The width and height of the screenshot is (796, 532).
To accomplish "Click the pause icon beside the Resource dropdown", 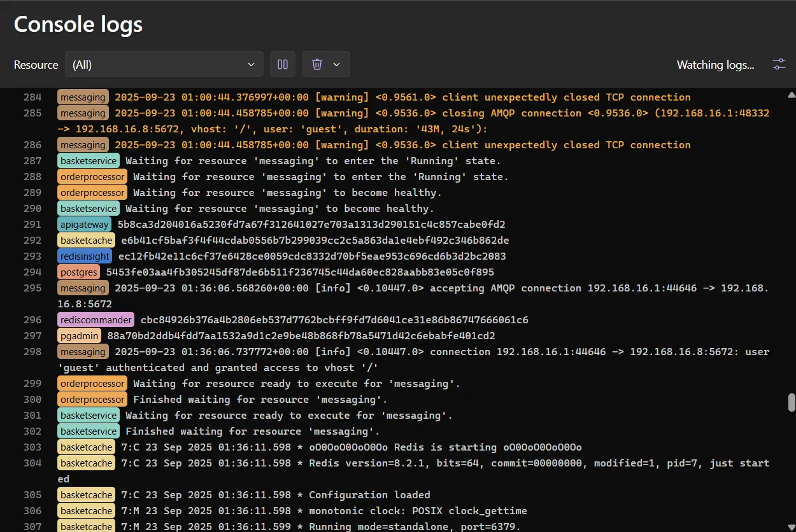I will coord(283,64).
